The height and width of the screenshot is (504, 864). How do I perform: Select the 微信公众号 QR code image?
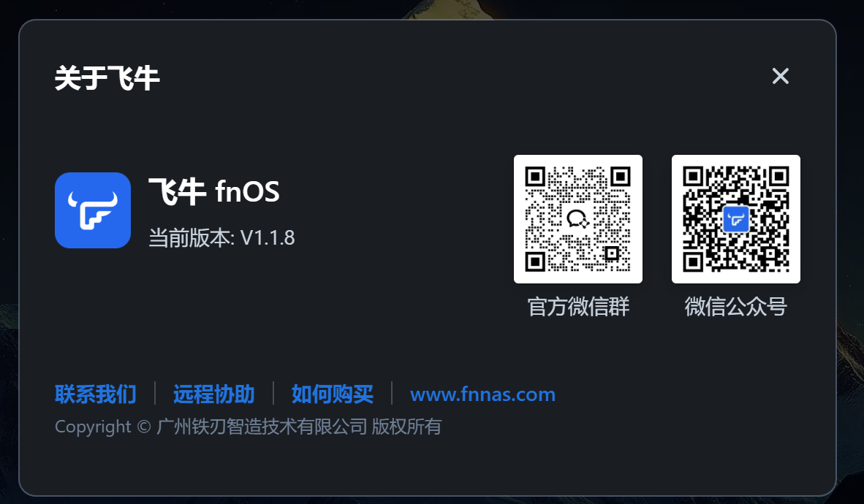click(x=735, y=219)
